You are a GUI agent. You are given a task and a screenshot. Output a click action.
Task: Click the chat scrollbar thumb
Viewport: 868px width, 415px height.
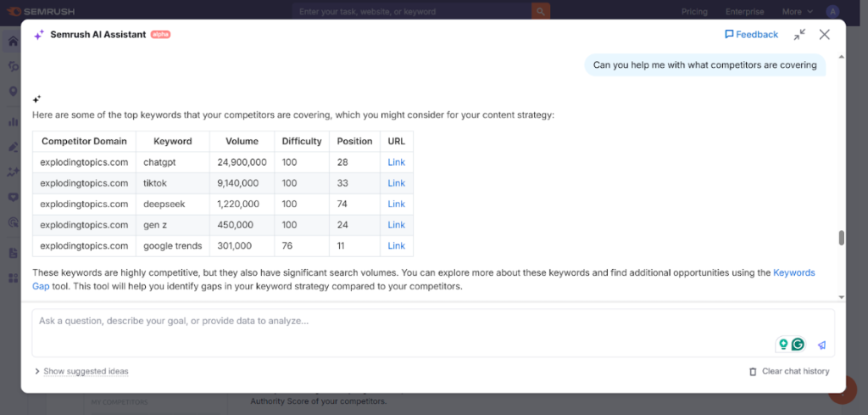(x=842, y=238)
